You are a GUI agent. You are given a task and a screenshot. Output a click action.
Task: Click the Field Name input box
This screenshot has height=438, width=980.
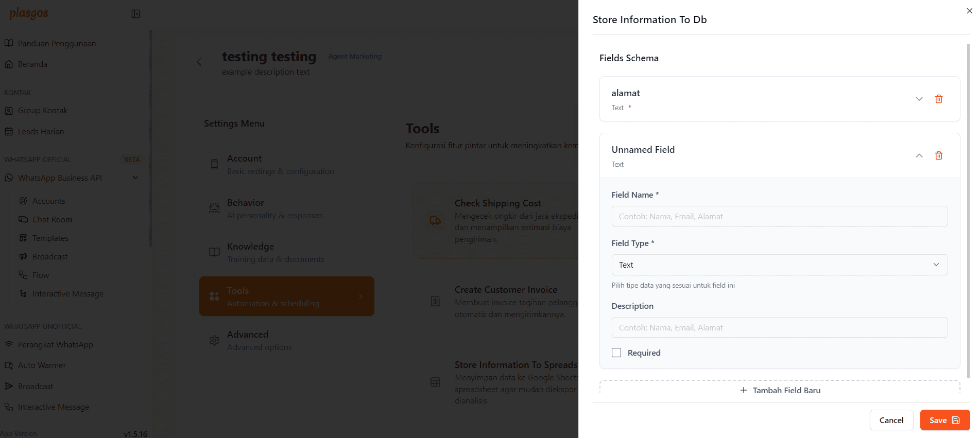(779, 216)
